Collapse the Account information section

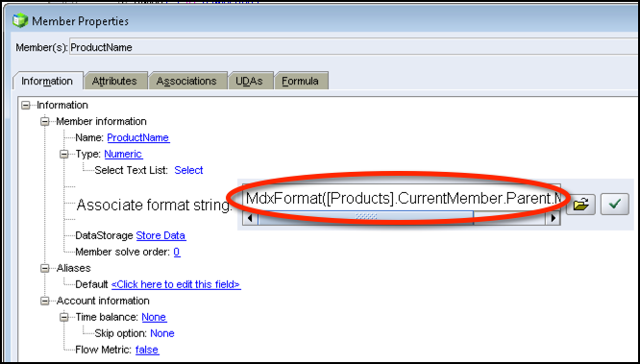[45, 301]
